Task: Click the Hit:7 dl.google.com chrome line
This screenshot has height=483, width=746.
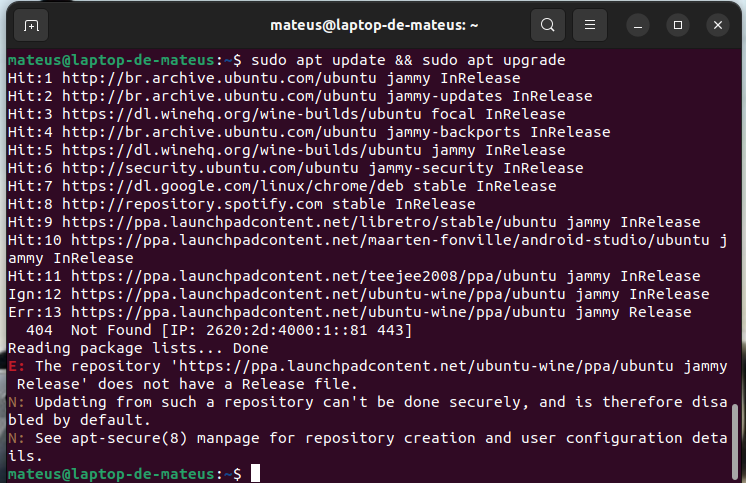Action: coord(282,187)
